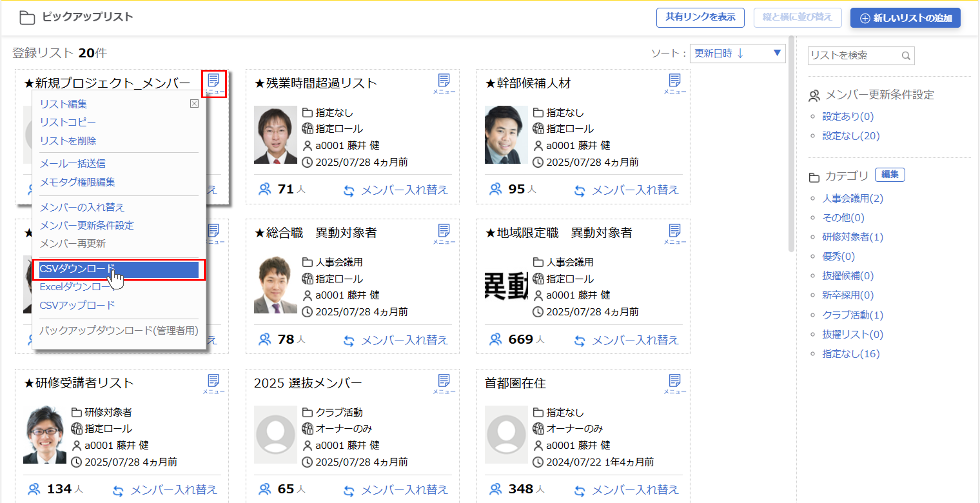
Task: Filter by 人事会議用(2) category link
Action: click(x=852, y=198)
